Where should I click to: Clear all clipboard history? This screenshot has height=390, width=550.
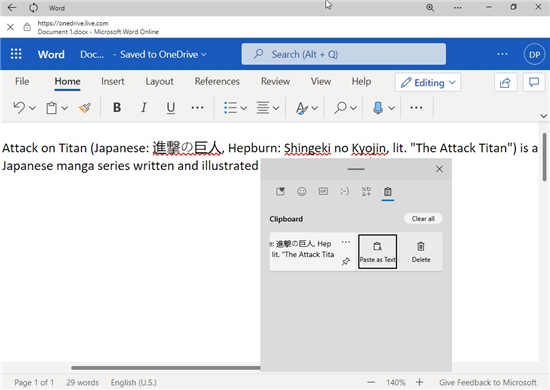423,219
